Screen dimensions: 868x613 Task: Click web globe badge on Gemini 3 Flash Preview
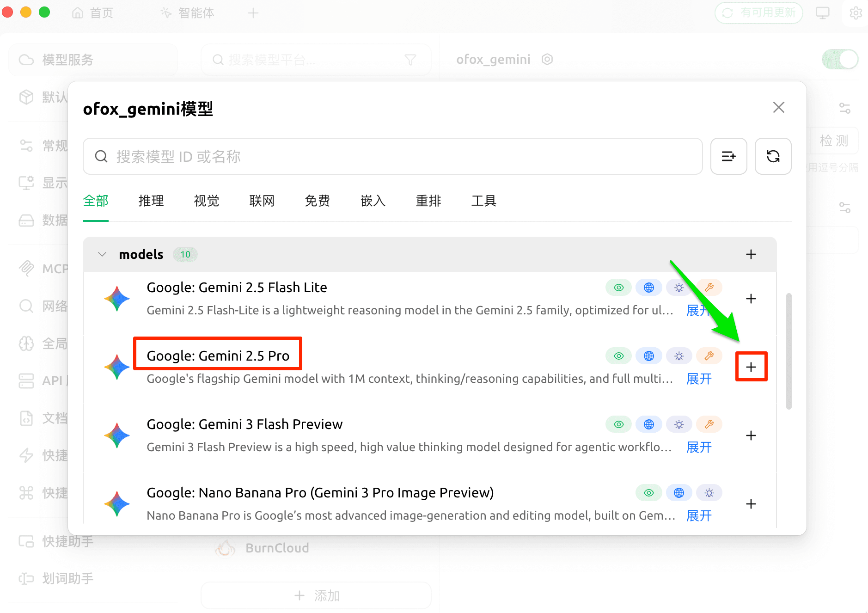point(649,424)
